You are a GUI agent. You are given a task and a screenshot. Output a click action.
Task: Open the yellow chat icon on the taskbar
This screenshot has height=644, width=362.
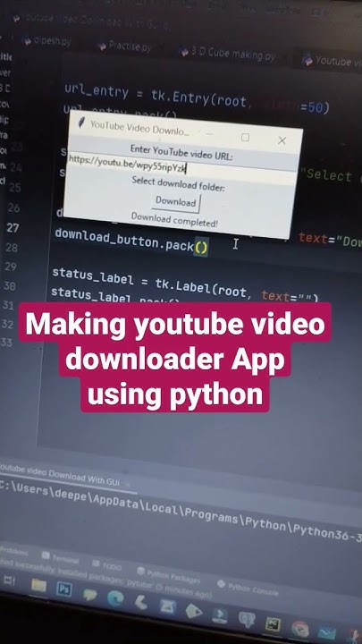(89, 594)
